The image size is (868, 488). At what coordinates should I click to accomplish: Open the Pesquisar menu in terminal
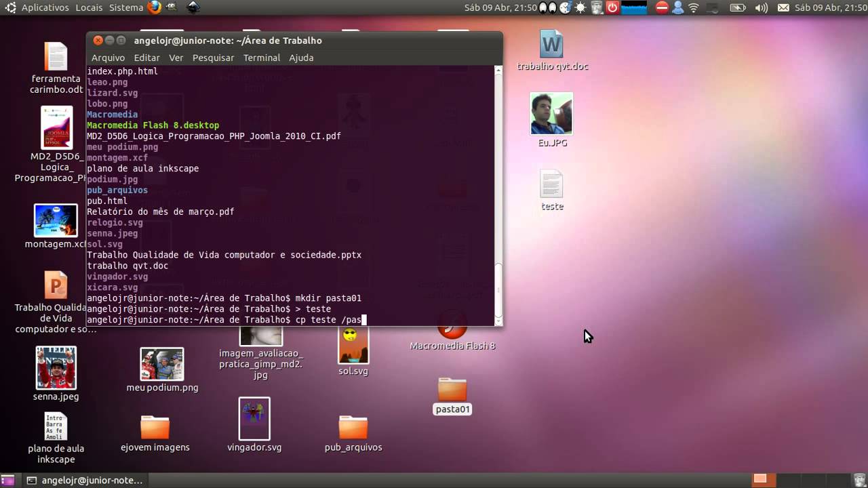pyautogui.click(x=213, y=58)
